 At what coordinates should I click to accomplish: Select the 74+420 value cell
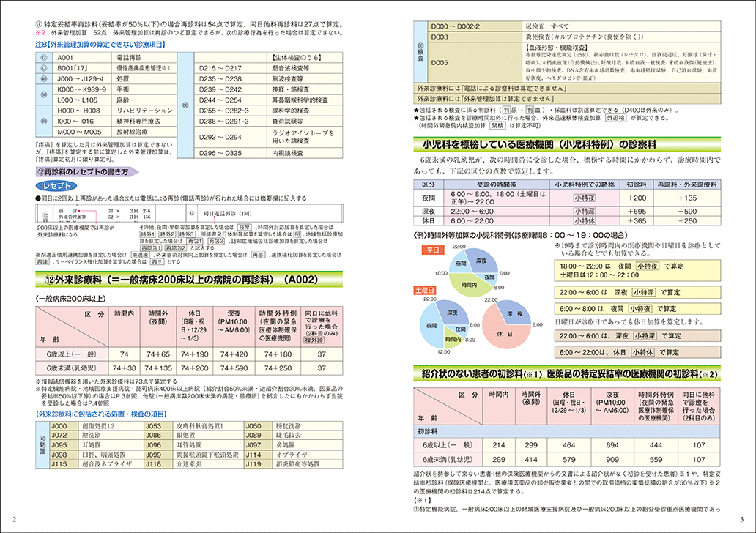[x=234, y=354]
